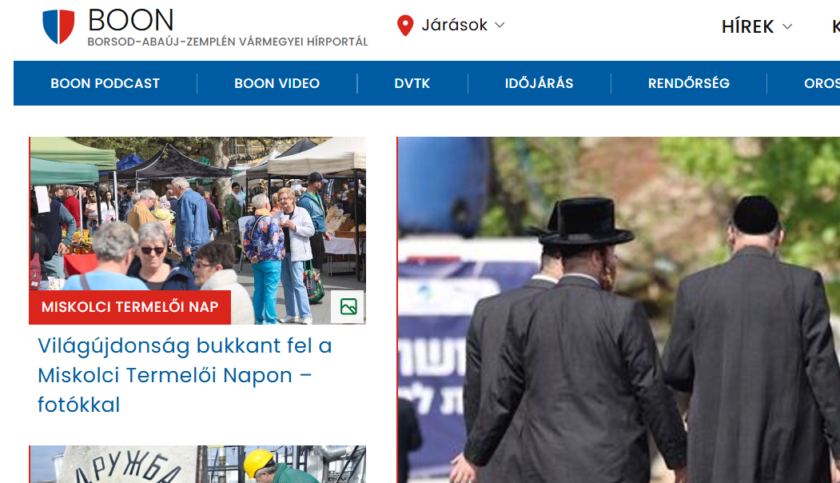
Task: Open the IDŐJÁRÁS weather section
Action: 539,84
